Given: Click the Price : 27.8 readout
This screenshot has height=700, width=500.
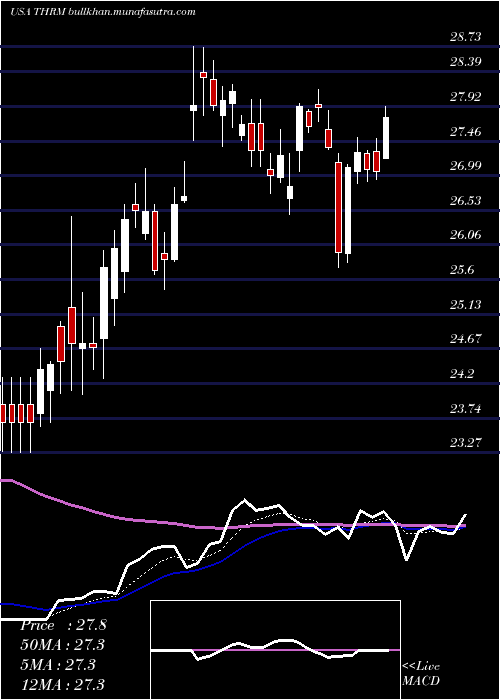Looking at the screenshot, I should click(63, 625).
